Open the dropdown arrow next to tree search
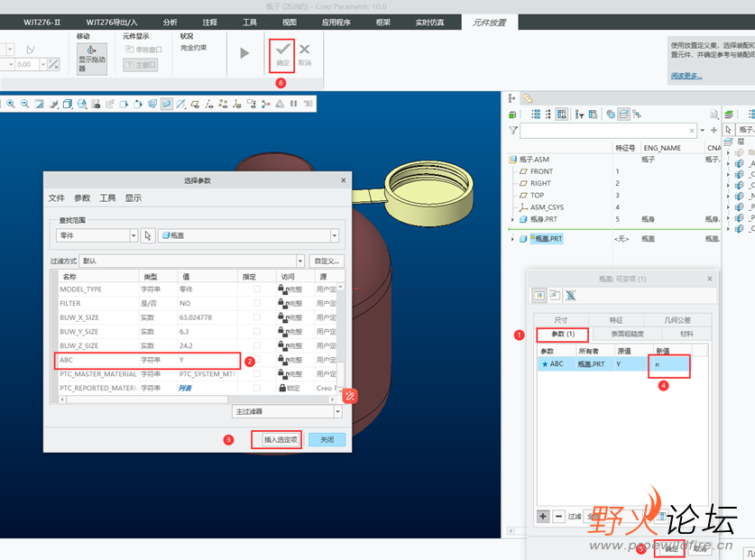The width and height of the screenshot is (755, 560). pyautogui.click(x=703, y=130)
